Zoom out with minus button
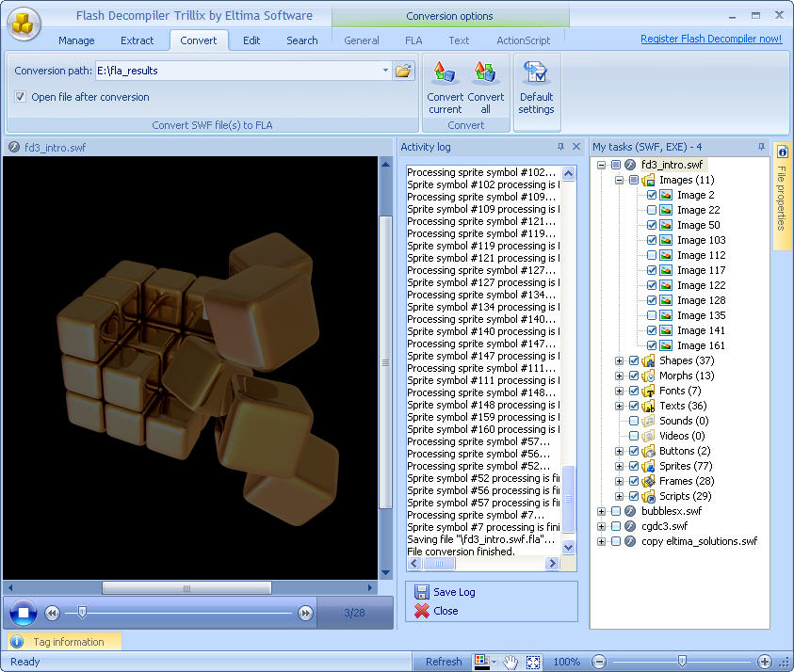 (x=599, y=662)
